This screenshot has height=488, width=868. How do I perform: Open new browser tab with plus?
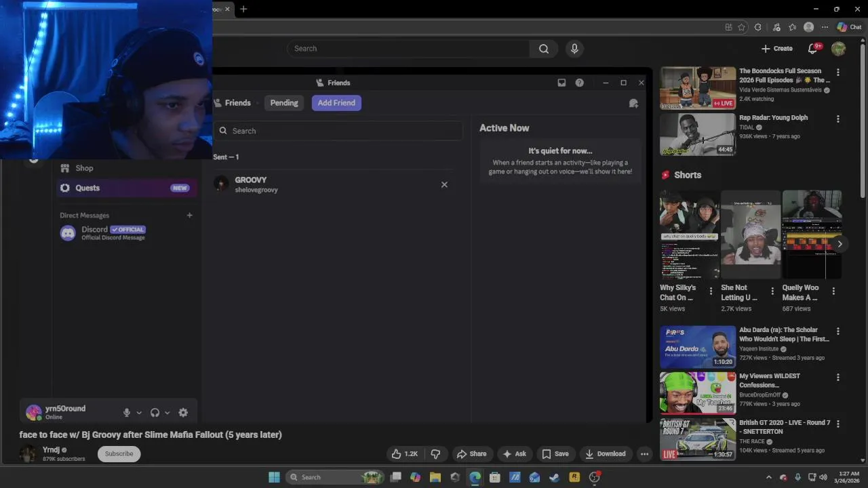pyautogui.click(x=243, y=9)
